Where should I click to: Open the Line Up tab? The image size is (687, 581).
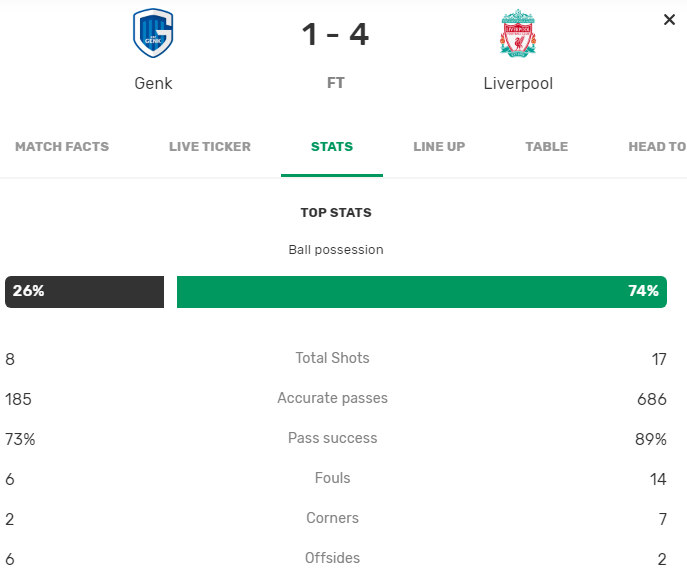pos(439,147)
